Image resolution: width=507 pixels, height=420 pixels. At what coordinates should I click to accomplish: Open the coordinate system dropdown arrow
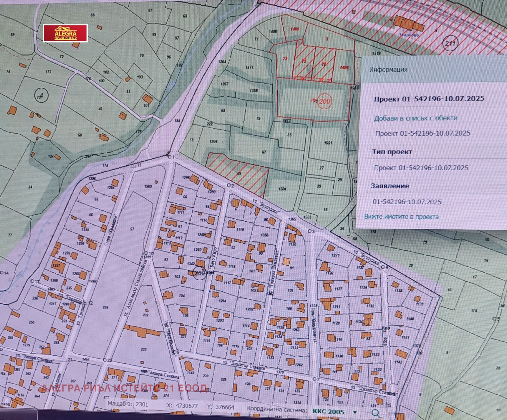[x=355, y=412]
